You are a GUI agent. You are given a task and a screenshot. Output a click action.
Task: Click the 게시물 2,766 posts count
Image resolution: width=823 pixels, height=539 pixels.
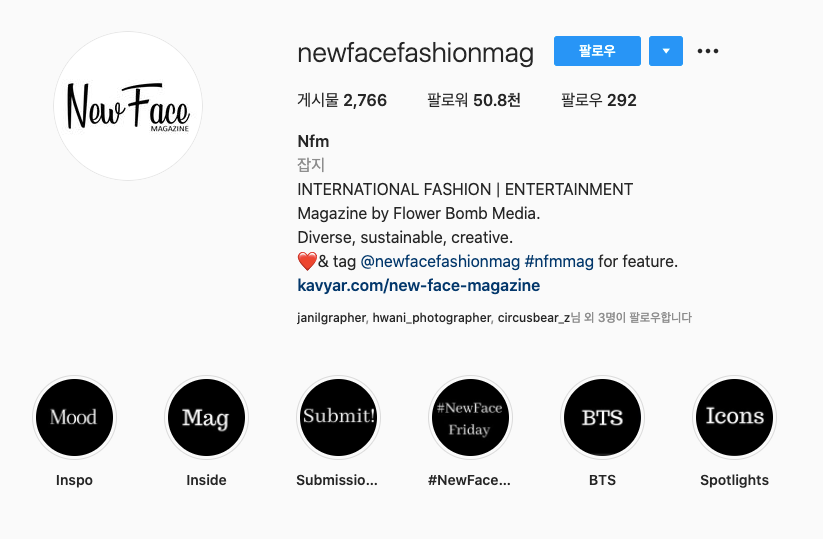point(342,100)
